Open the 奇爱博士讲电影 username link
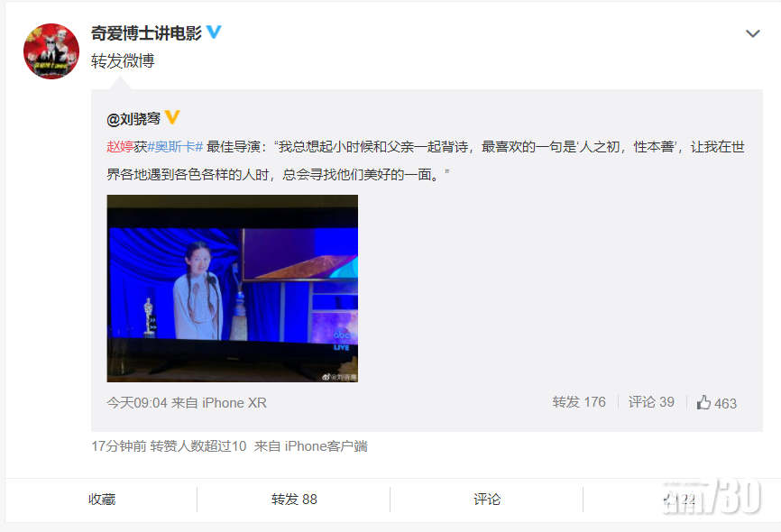 [x=146, y=32]
